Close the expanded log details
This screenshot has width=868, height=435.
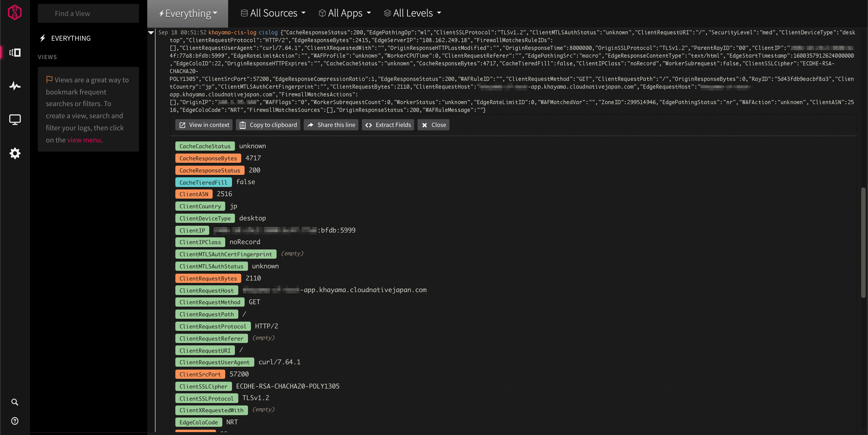[433, 125]
